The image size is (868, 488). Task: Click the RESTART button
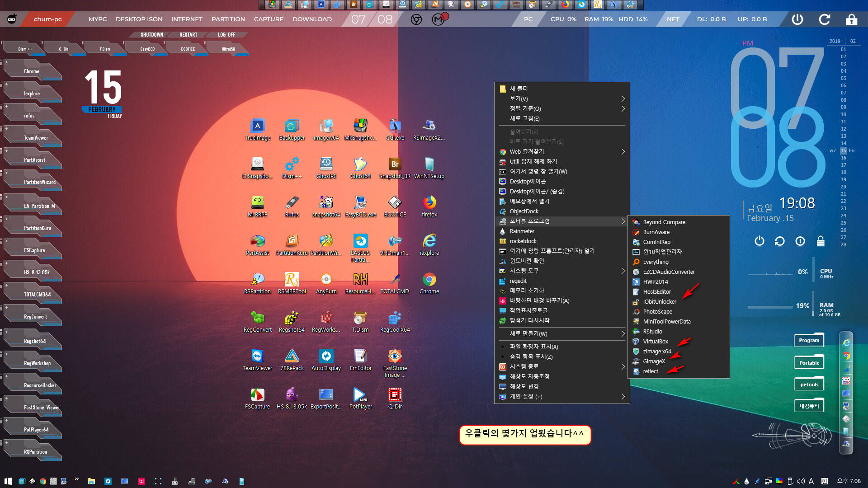[188, 35]
